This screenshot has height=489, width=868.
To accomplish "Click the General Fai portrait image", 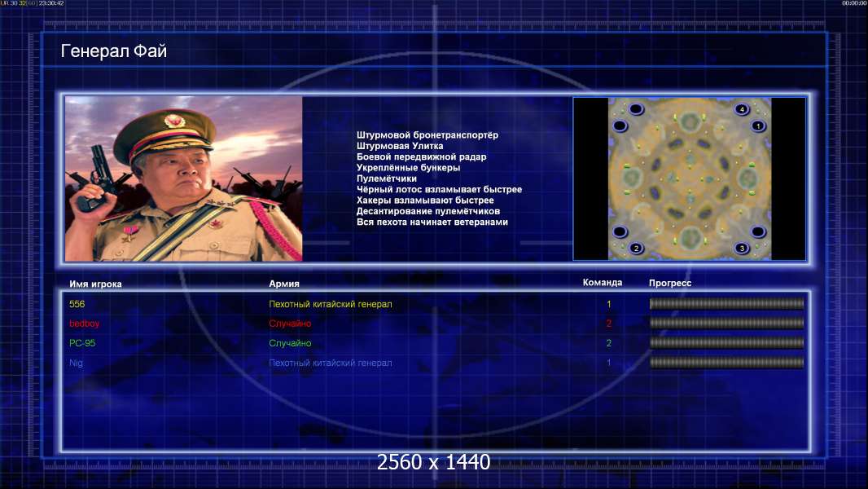I will coord(184,178).
